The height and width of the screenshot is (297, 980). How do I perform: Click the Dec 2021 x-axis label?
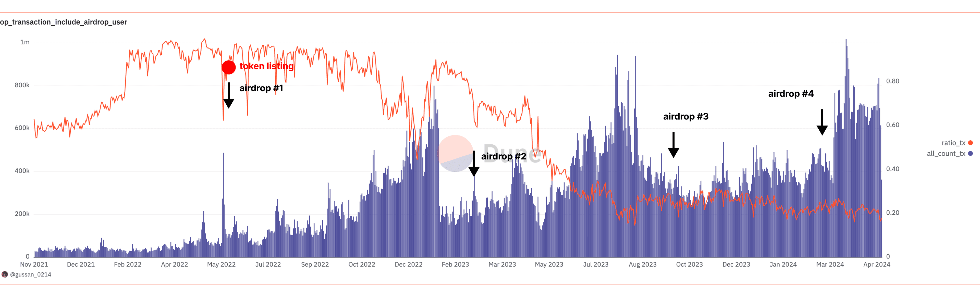pyautogui.click(x=81, y=265)
